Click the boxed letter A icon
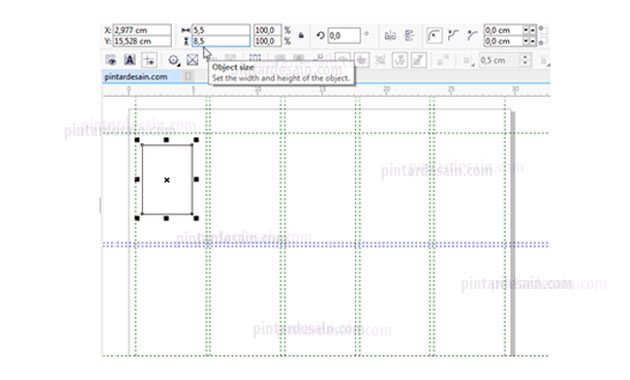This screenshot has width=630, height=380. (129, 60)
